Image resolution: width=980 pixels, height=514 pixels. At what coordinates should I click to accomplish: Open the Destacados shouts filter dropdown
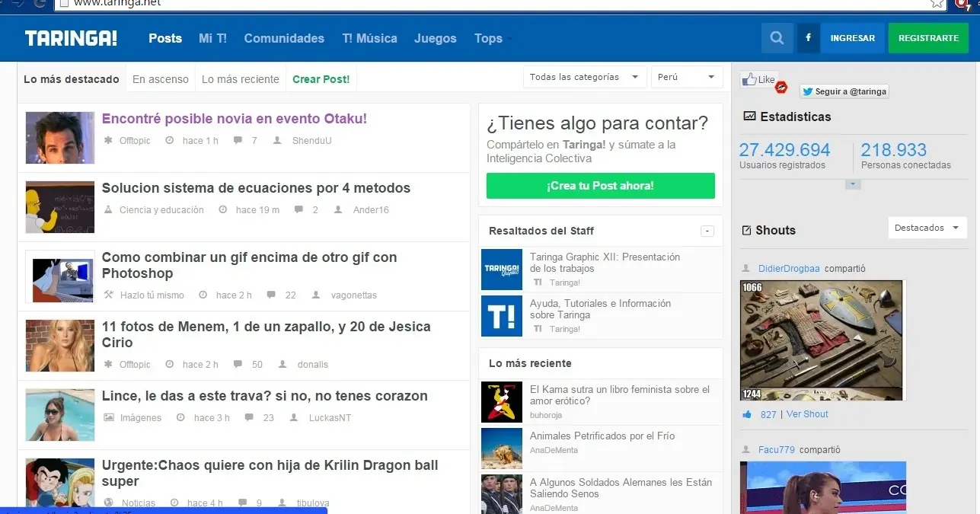tap(927, 228)
